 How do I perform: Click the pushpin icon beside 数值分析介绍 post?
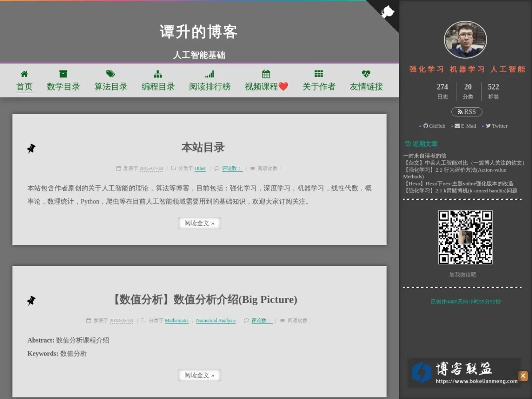click(x=31, y=301)
